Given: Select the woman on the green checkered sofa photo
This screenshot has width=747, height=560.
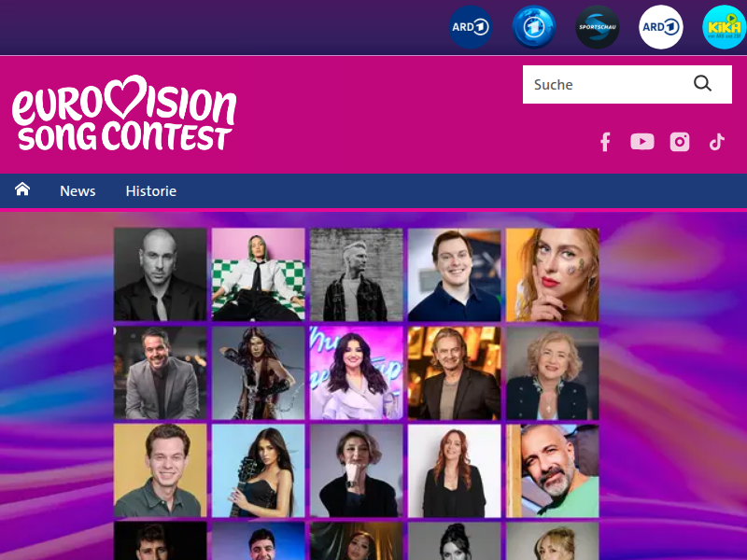Looking at the screenshot, I should coord(259,274).
